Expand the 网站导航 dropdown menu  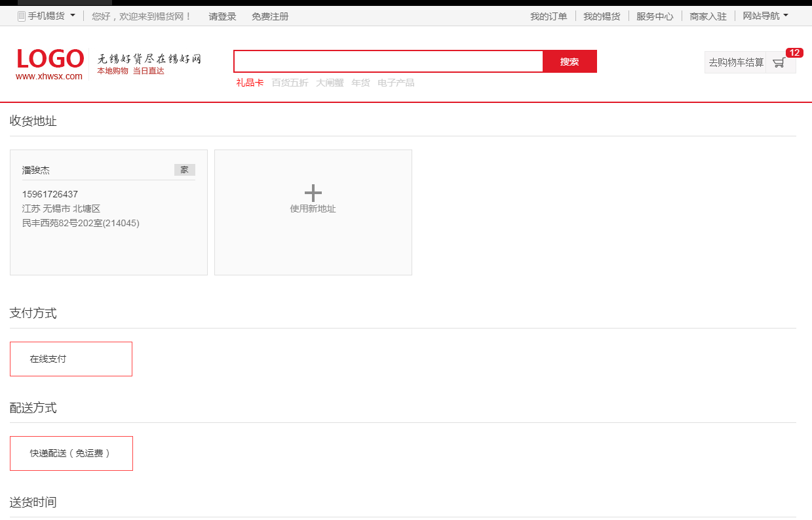pyautogui.click(x=765, y=16)
